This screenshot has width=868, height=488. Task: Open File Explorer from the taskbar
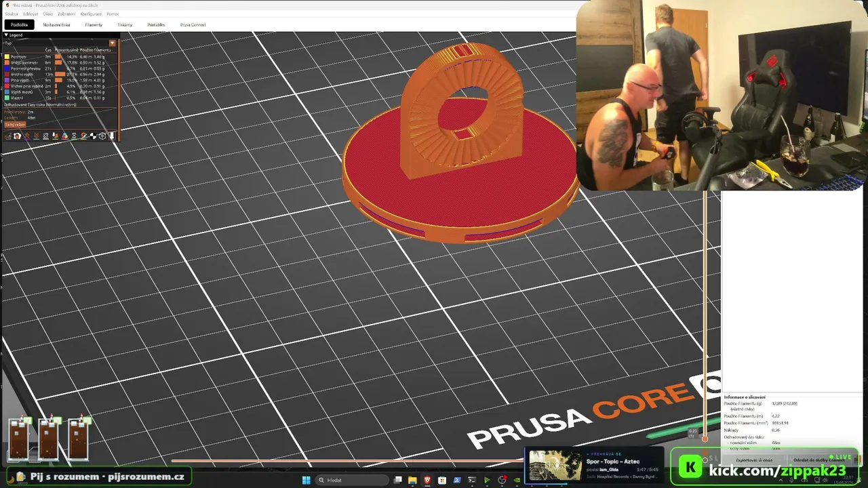(x=412, y=481)
